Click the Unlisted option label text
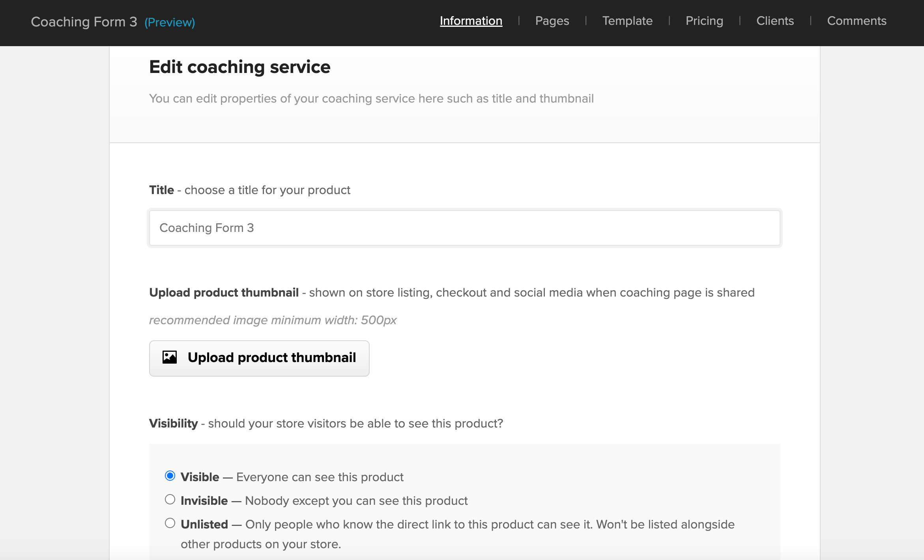Image resolution: width=924 pixels, height=560 pixels. [x=204, y=525]
